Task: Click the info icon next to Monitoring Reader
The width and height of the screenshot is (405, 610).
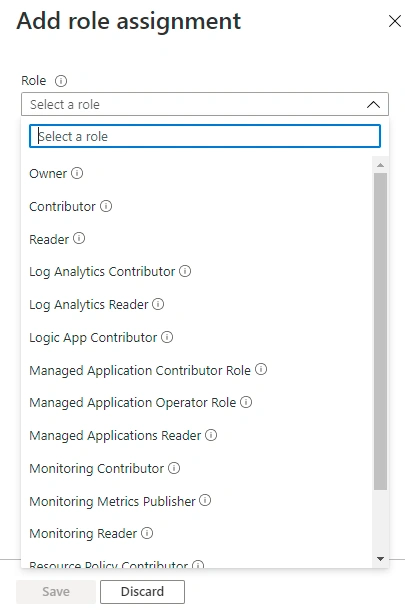Action: click(147, 533)
